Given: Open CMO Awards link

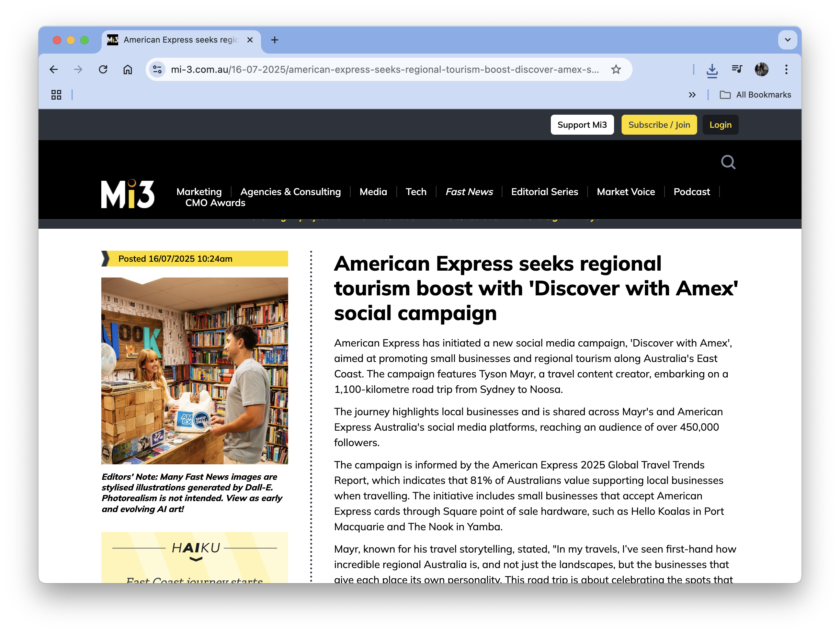Looking at the screenshot, I should tap(215, 203).
